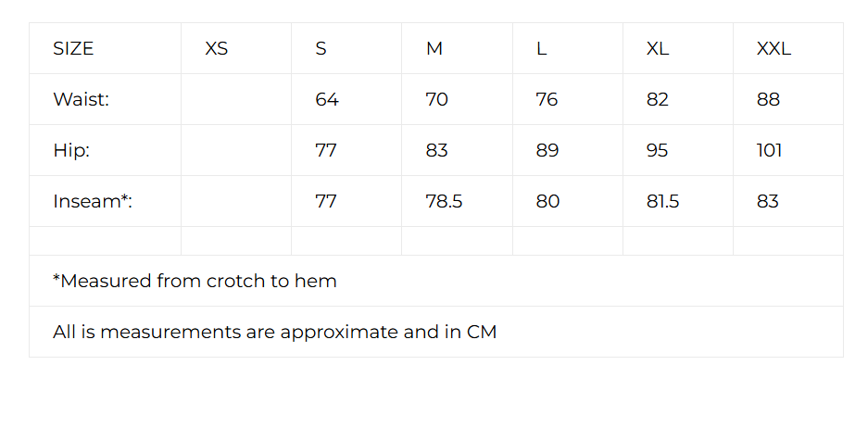Click the M size header
Screen dimensions: 868x428
click(x=434, y=49)
